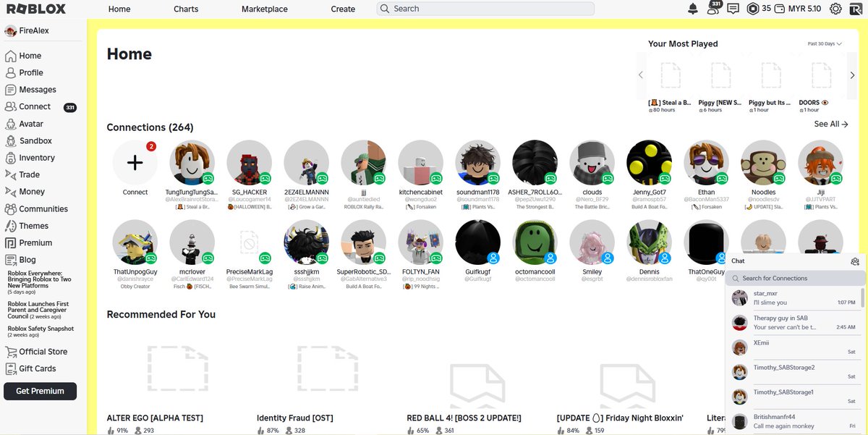Click the Roblox Studio icon in top bar

[855, 9]
